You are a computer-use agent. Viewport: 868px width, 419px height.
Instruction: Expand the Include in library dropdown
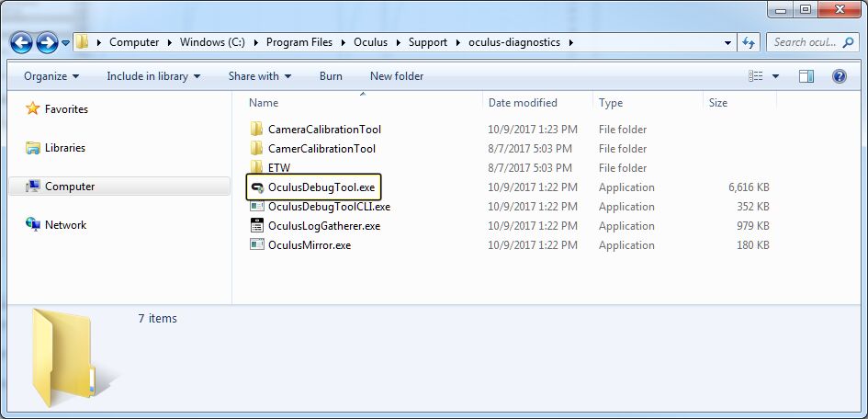152,76
